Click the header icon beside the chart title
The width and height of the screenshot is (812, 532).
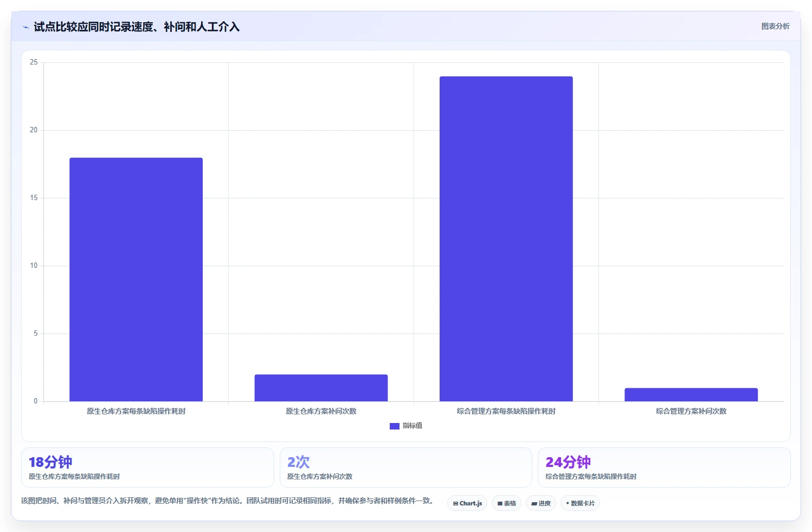tap(25, 27)
